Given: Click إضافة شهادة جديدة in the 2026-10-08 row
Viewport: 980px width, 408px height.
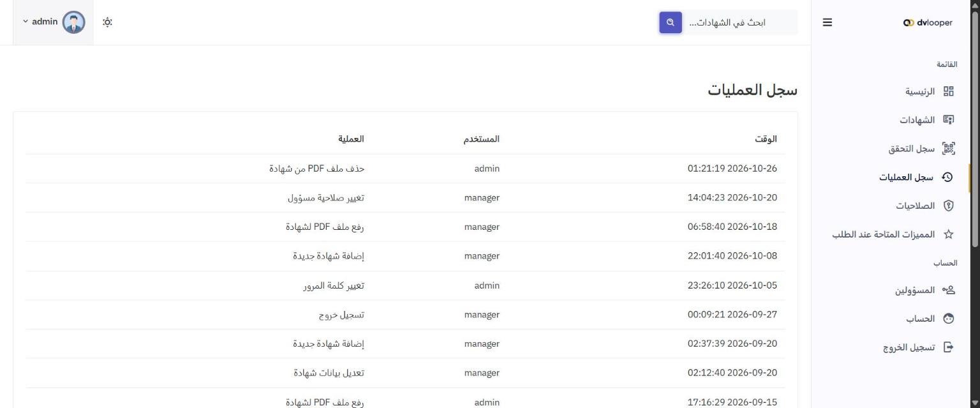Looking at the screenshot, I should [329, 256].
